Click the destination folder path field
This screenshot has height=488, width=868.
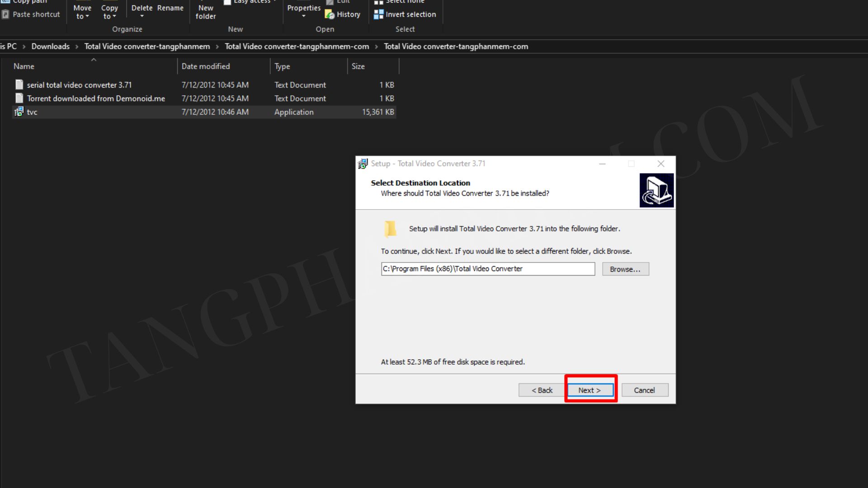pos(487,269)
